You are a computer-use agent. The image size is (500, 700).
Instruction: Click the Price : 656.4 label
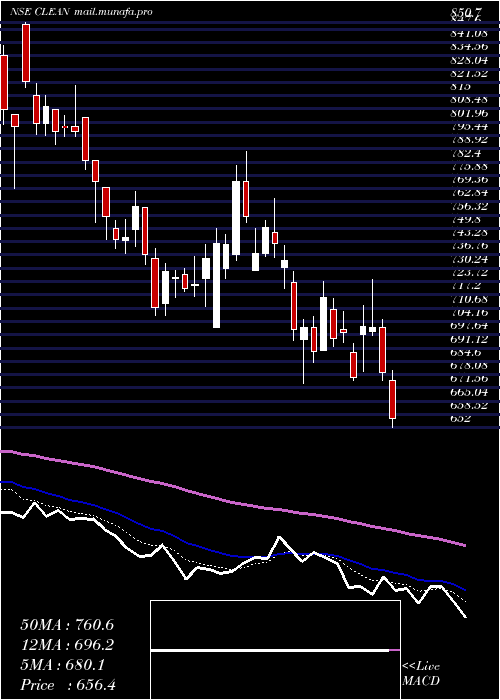tap(68, 685)
